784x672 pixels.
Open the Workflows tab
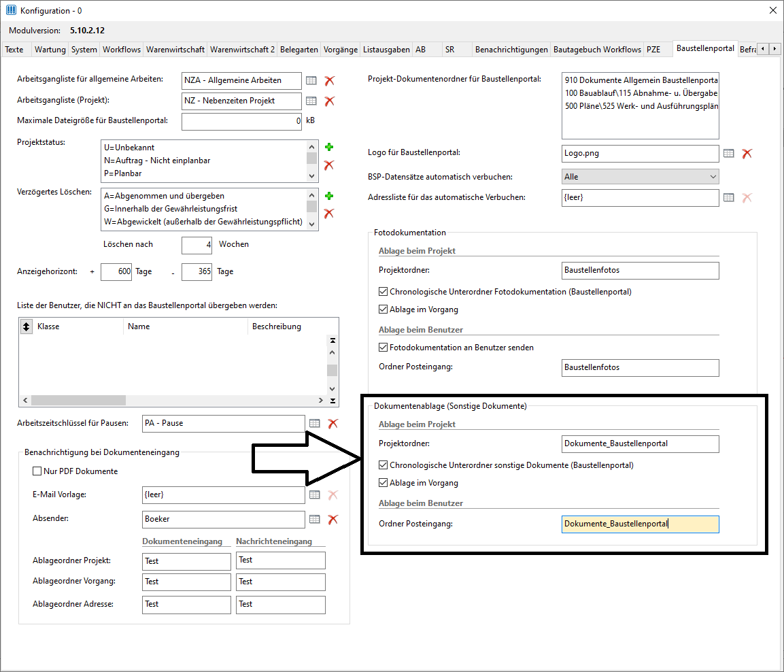[x=122, y=50]
